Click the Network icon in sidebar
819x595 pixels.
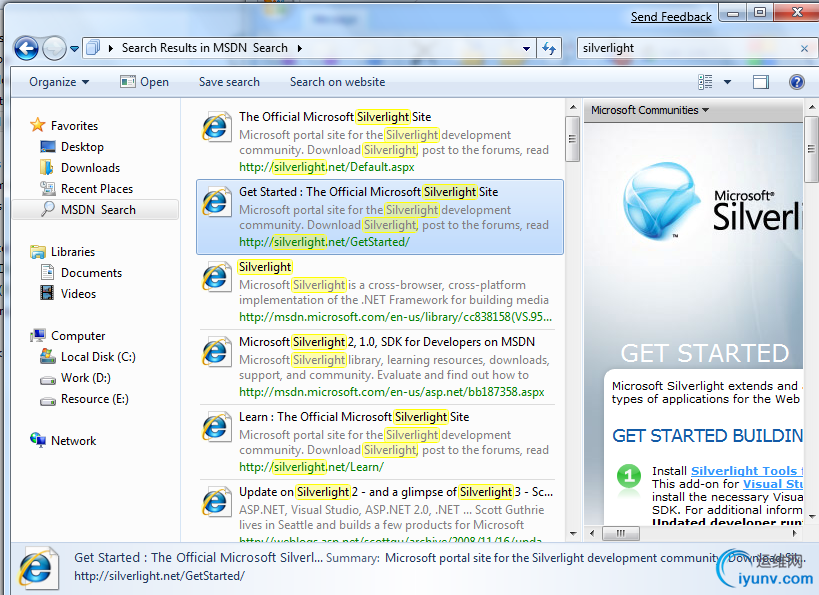[38, 441]
